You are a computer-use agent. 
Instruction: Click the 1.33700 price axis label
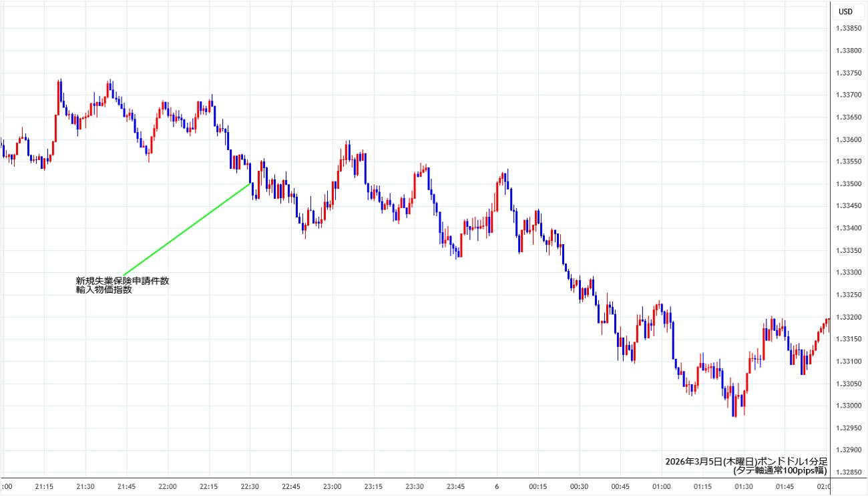(849, 95)
